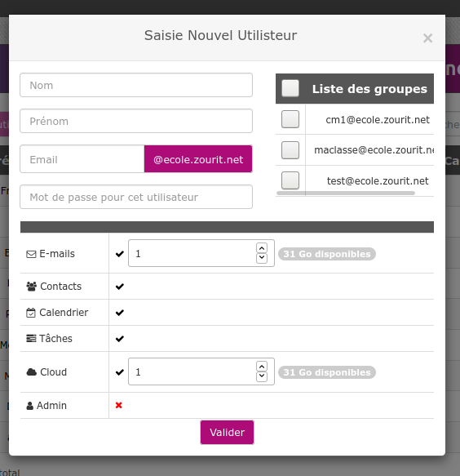
Task: Click the E-mails envelope icon
Action: pos(31,254)
